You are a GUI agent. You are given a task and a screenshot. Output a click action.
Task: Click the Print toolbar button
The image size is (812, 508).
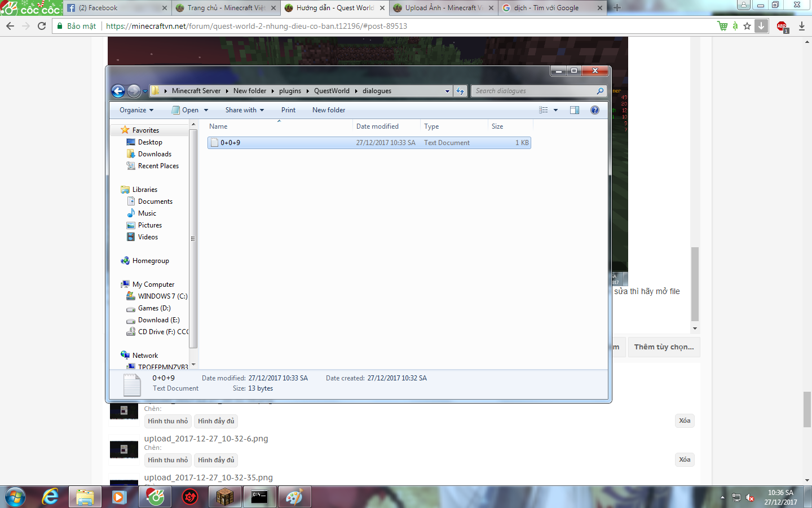point(288,110)
